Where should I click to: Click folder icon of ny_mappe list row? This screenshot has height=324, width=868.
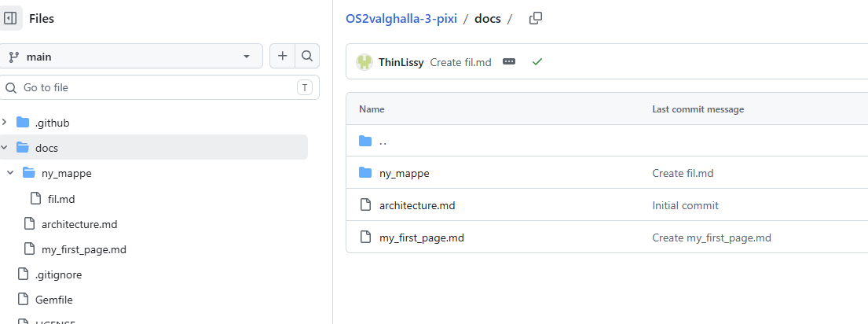point(364,173)
